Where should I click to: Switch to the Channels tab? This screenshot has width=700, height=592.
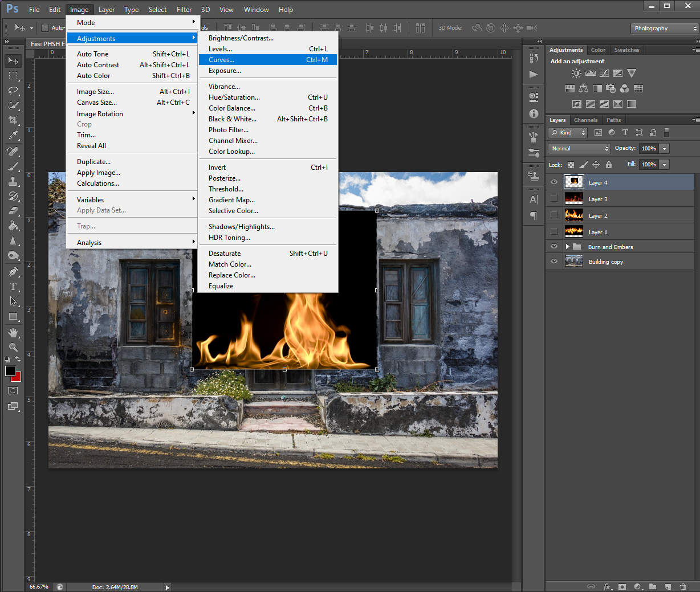coord(585,120)
